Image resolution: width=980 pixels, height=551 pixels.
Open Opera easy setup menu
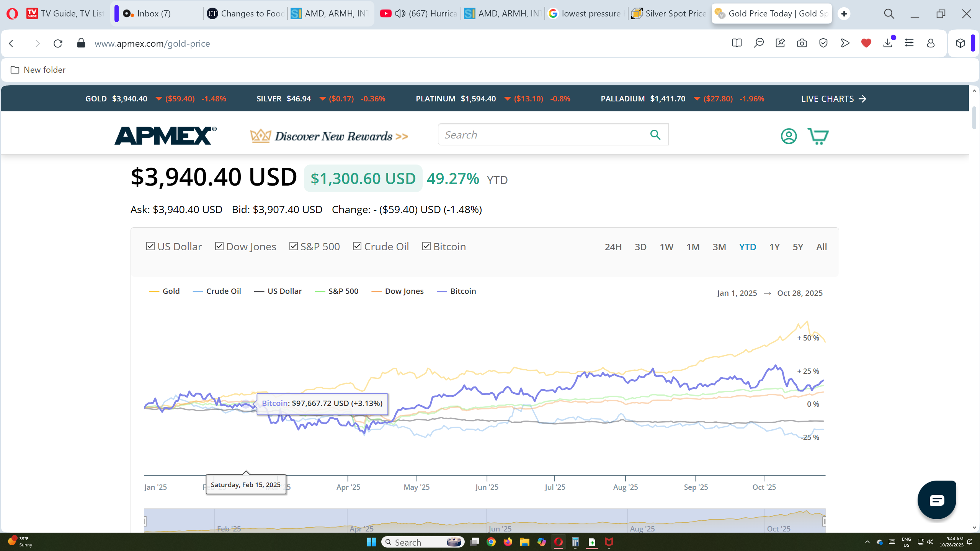point(909,43)
